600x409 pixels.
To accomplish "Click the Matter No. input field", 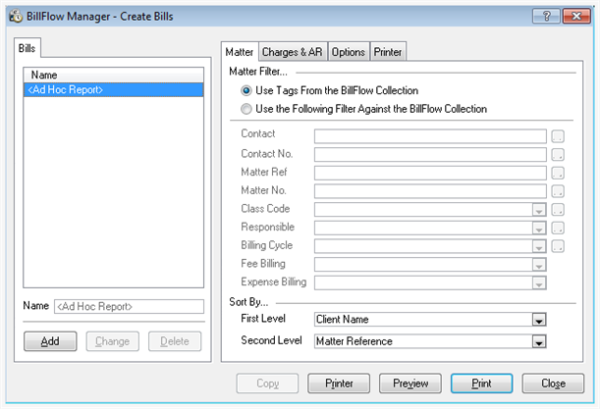I will pos(430,191).
